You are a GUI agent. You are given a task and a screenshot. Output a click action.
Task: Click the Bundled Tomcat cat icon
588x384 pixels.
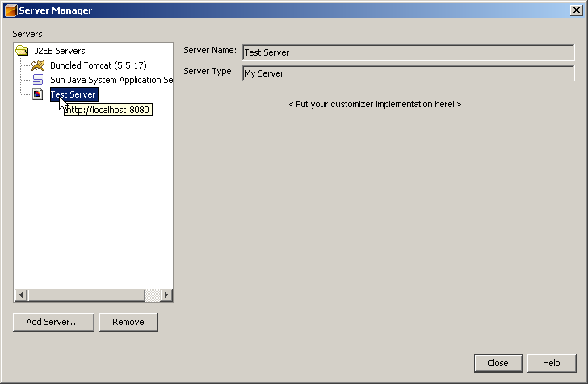click(x=37, y=65)
